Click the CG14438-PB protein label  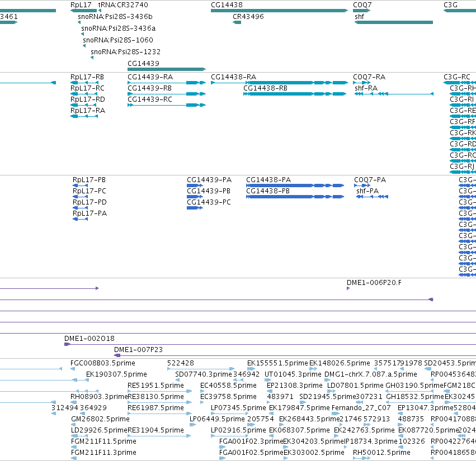(268, 191)
